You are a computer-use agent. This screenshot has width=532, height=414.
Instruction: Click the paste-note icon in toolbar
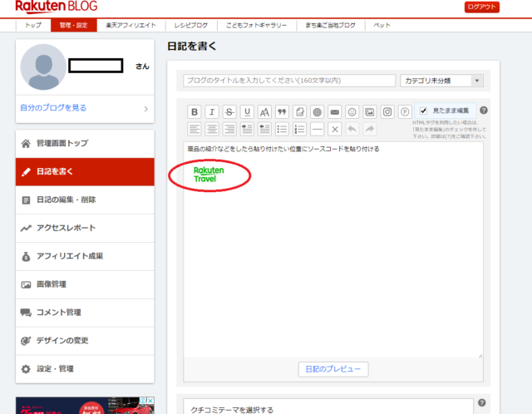(x=299, y=111)
